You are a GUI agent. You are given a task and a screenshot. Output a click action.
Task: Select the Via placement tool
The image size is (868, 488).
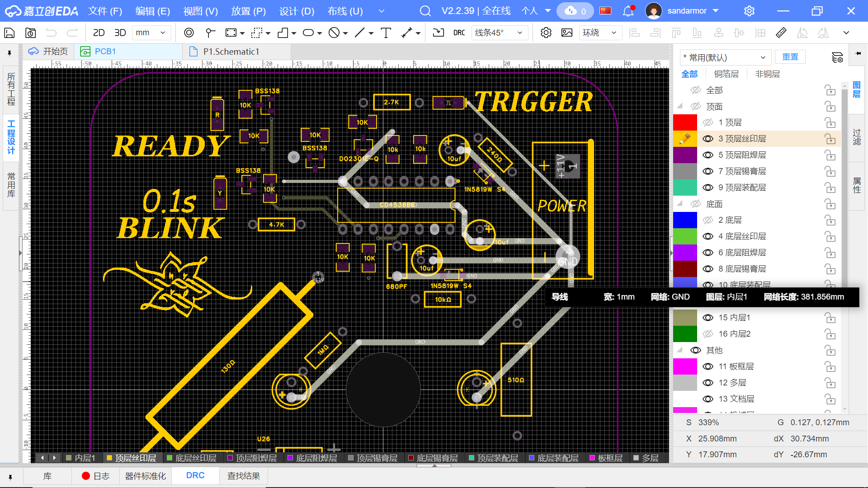tap(189, 33)
